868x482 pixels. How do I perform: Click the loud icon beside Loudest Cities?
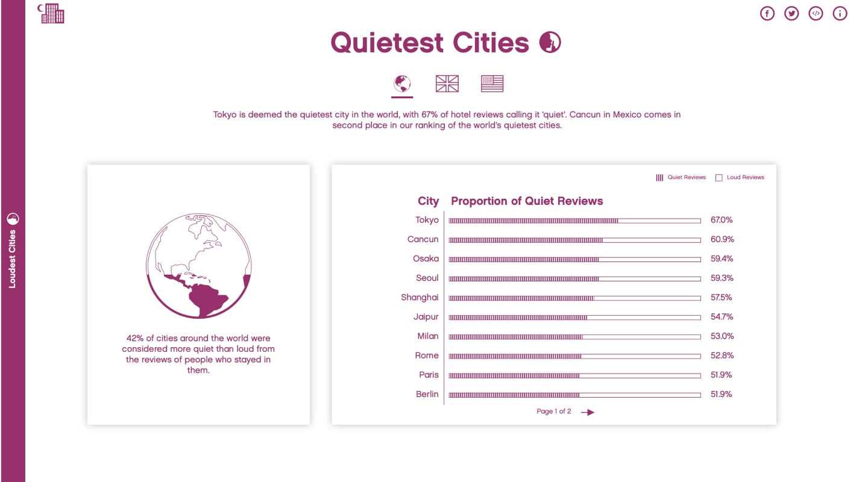(x=13, y=219)
